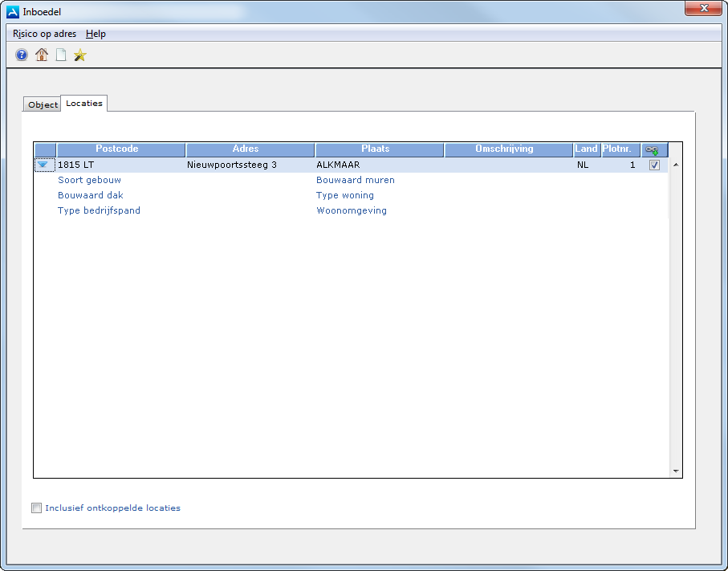Viewport: 728px width, 571px height.
Task: Click the chain link column header icon
Action: (653, 150)
